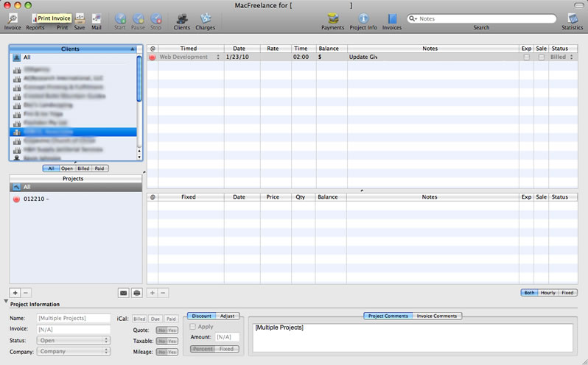Click the discount Amount field
The image size is (588, 365).
coord(227,337)
